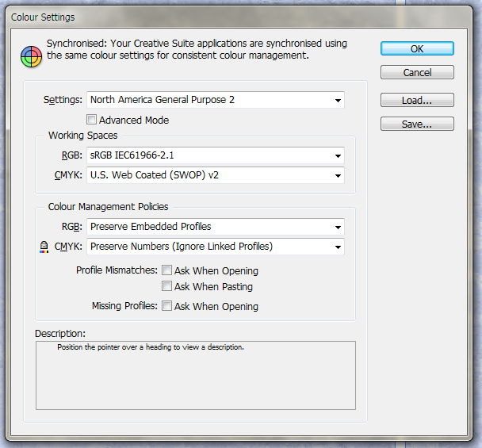Open the Settings dropdown
This screenshot has height=448, width=482.
tap(216, 100)
